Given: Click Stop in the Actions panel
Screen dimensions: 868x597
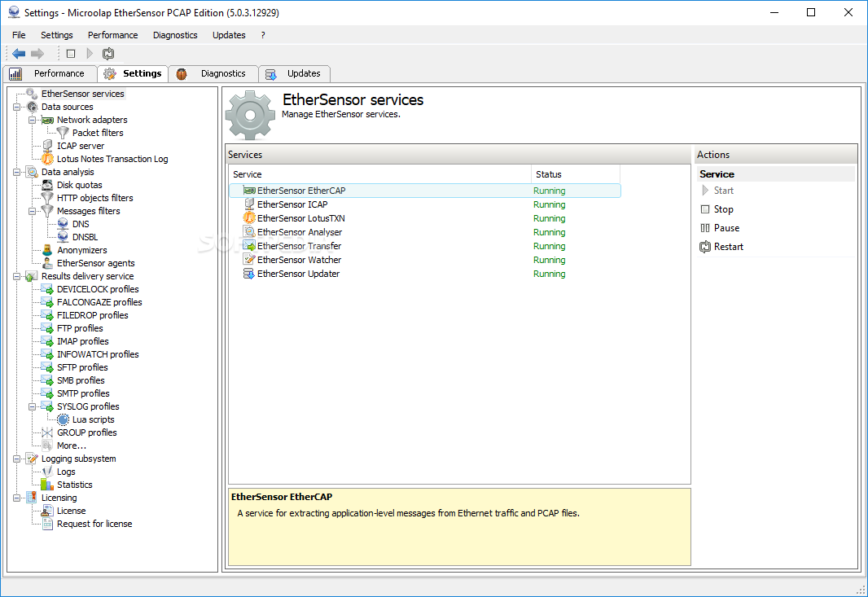Looking at the screenshot, I should [717, 209].
